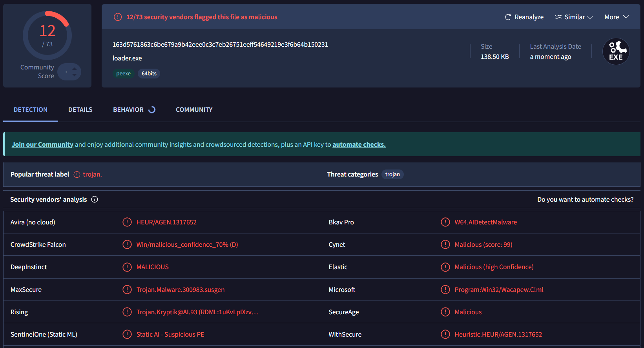Click warning icon for Rising detection
Image resolution: width=644 pixels, height=348 pixels.
tap(127, 312)
